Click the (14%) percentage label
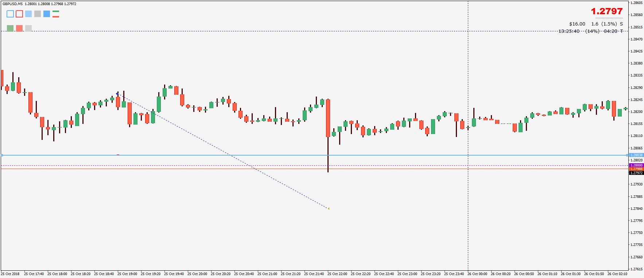Viewport: 644px width, 278px height. [x=592, y=31]
